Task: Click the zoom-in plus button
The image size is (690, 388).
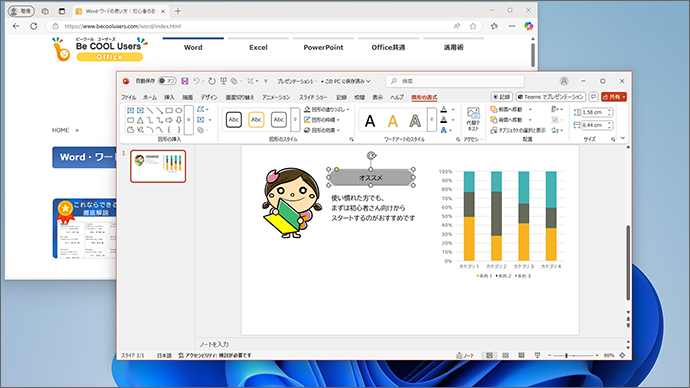Action: (597, 355)
